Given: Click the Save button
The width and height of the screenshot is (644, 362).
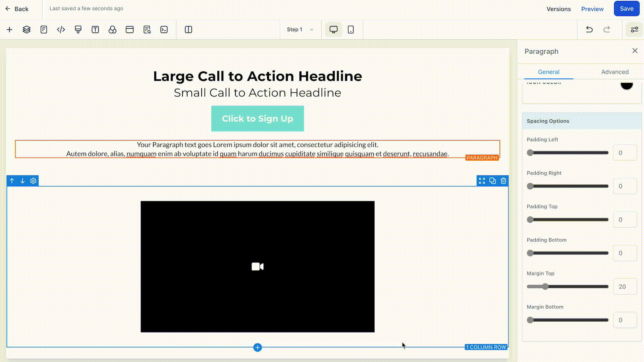Looking at the screenshot, I should click(626, 9).
